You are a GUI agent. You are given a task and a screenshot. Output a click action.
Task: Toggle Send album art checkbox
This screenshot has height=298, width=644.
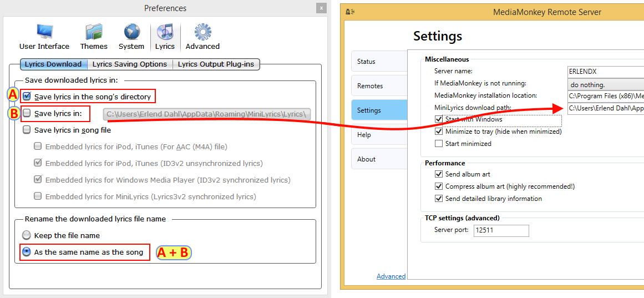click(x=439, y=174)
